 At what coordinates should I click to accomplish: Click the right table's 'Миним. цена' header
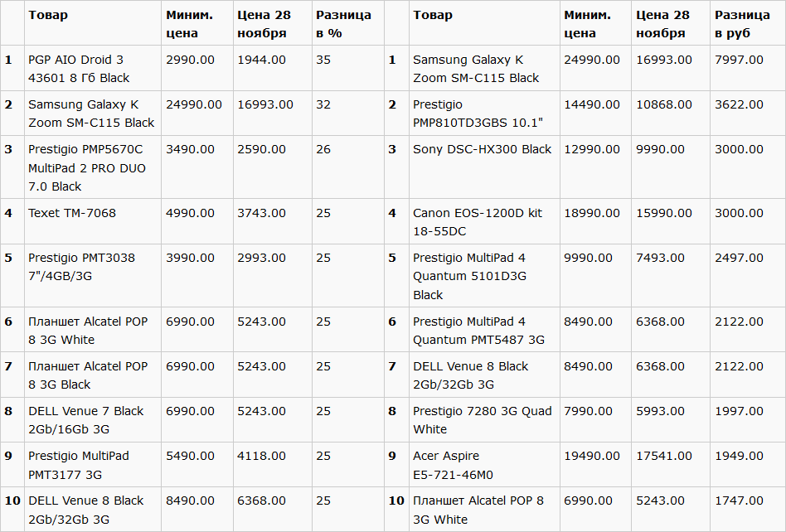tap(587, 24)
